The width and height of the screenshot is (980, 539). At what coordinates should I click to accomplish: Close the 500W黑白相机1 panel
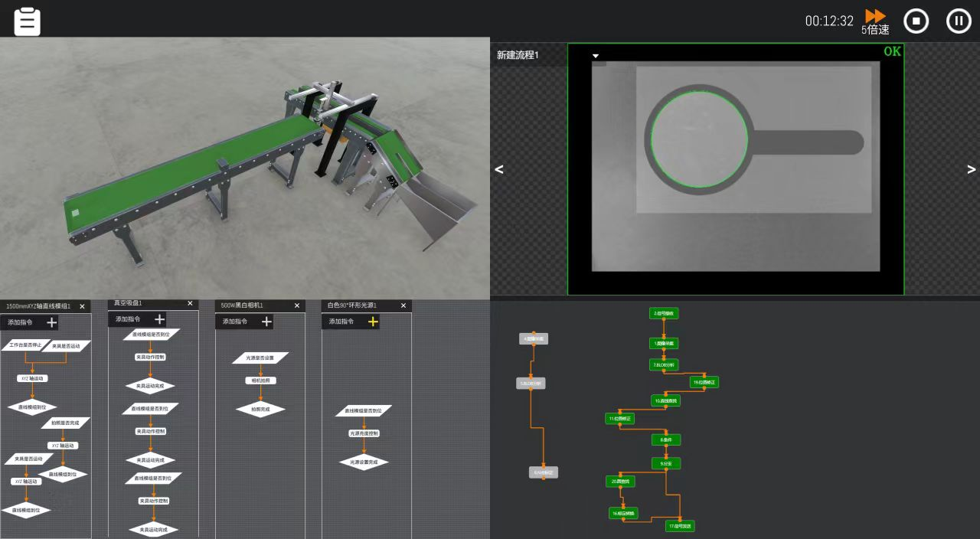(297, 306)
